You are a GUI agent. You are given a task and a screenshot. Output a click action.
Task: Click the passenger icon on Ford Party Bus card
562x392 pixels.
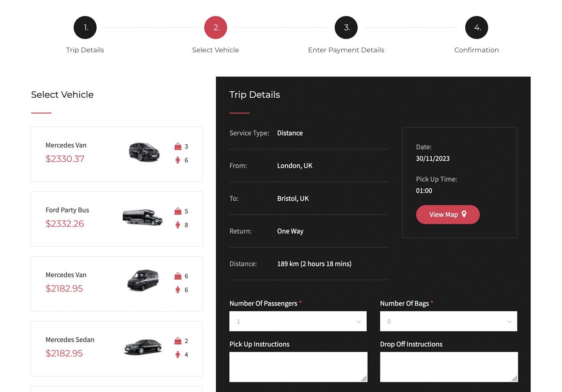[x=178, y=225]
